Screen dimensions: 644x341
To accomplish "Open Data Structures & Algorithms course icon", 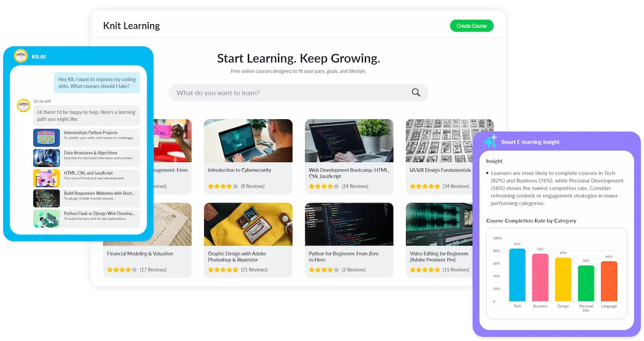I will click(47, 158).
